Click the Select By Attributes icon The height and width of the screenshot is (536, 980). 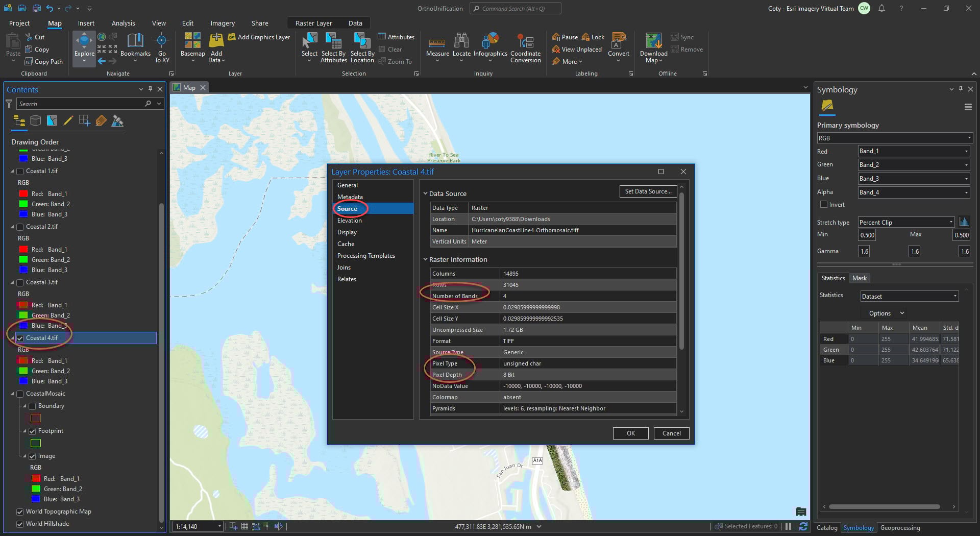[x=333, y=41]
